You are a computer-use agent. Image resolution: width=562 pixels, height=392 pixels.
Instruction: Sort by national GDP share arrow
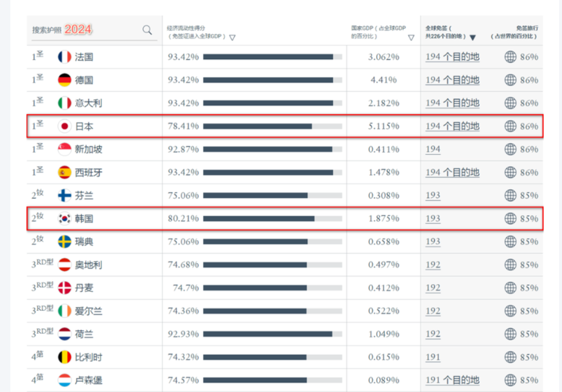(411, 38)
